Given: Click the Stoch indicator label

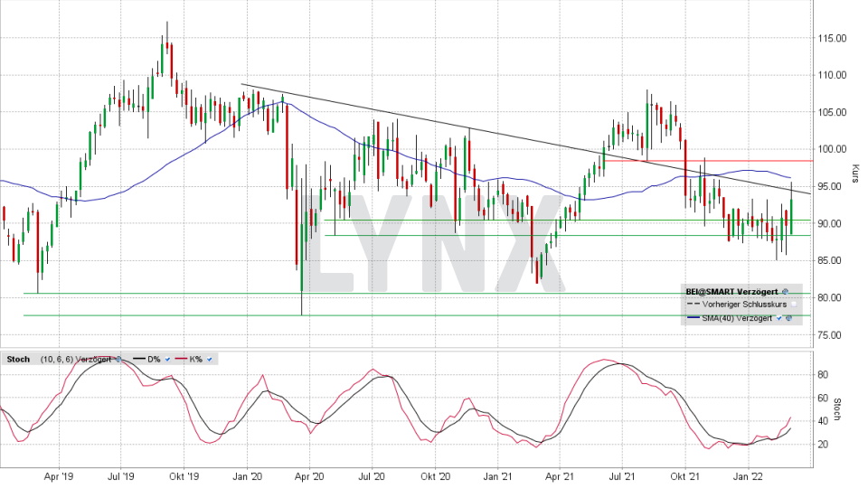Looking at the screenshot, I should [x=18, y=359].
